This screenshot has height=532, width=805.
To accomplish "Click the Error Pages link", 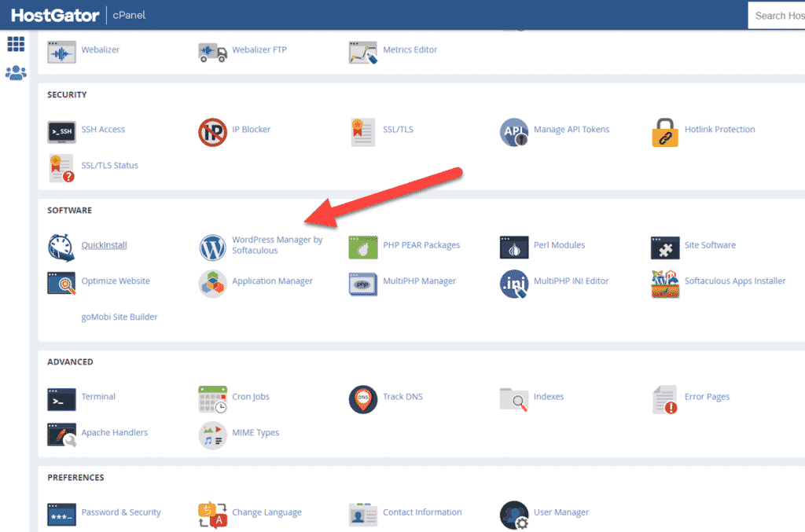I will pyautogui.click(x=707, y=397).
